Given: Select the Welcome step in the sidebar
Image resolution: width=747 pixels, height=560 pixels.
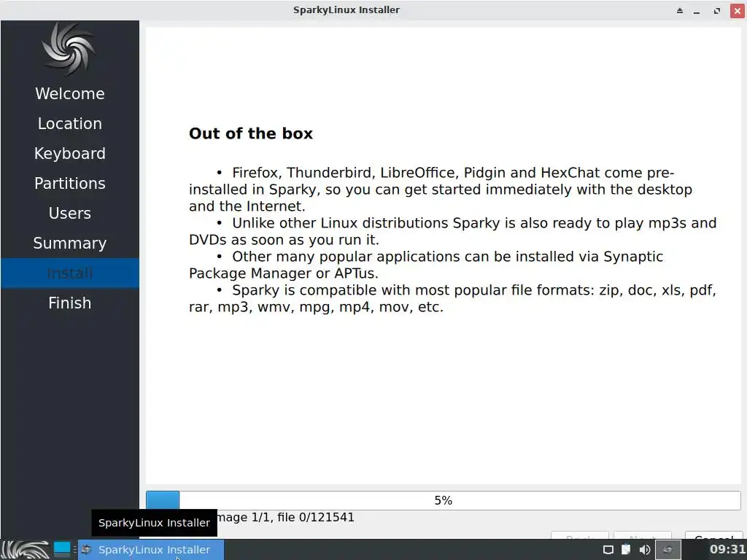Looking at the screenshot, I should click(70, 94).
